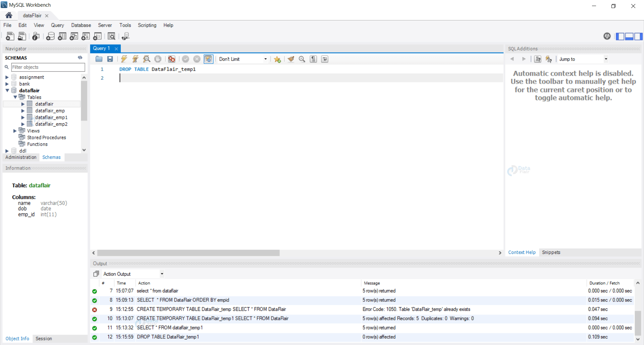Viewport: 644px width, 345px height.
Task: Execute the query with lightning bolt
Action: 124,59
